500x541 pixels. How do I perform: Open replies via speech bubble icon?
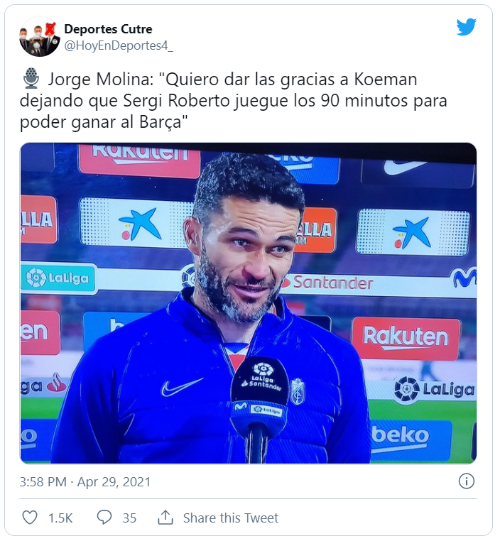click(x=104, y=518)
